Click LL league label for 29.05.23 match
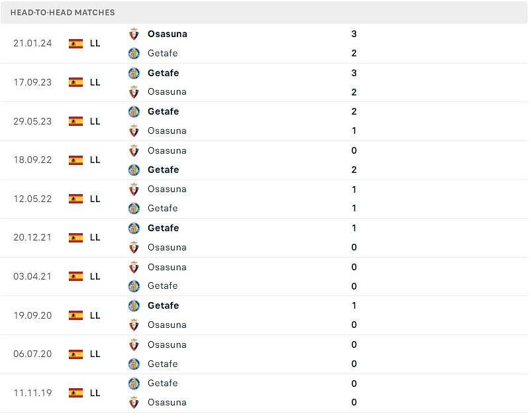Screen dimensions: 531x420 coord(95,121)
